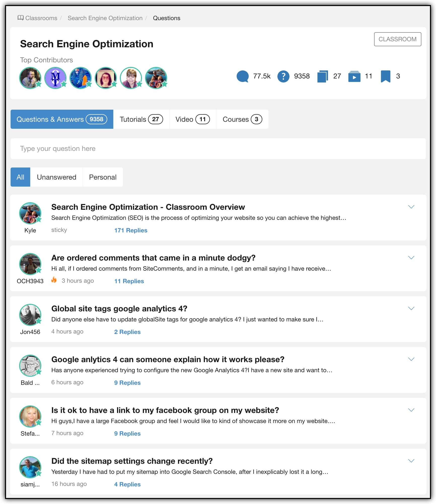
Task: Open the 171 Replies link
Action: pos(131,230)
